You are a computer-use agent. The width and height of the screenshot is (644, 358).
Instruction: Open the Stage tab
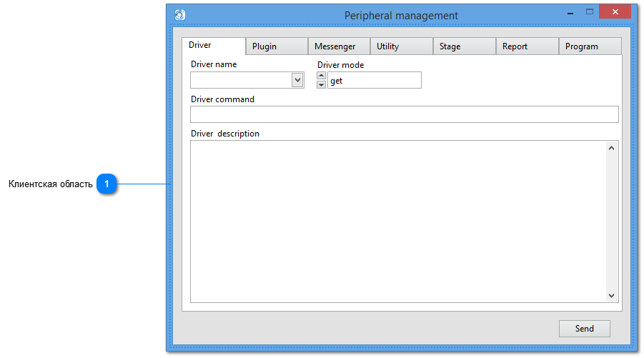[464, 46]
